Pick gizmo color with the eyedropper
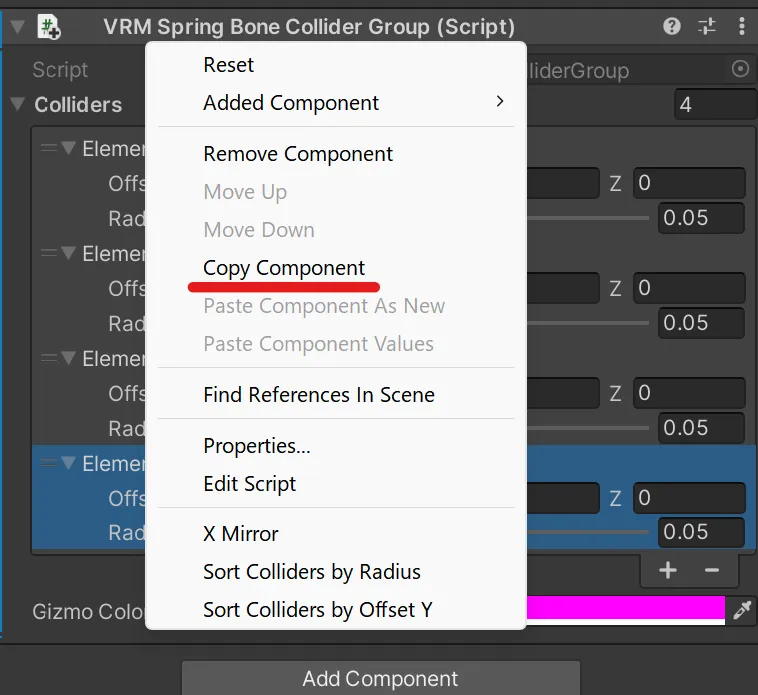 point(742,610)
